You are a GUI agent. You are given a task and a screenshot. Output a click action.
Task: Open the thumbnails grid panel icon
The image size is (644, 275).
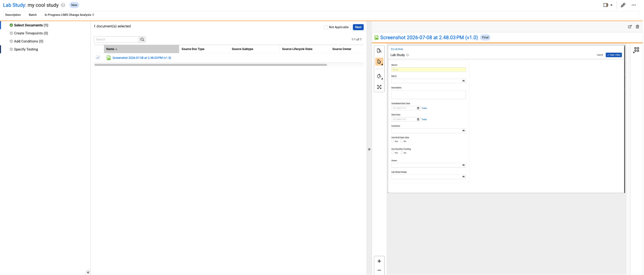(x=636, y=50)
